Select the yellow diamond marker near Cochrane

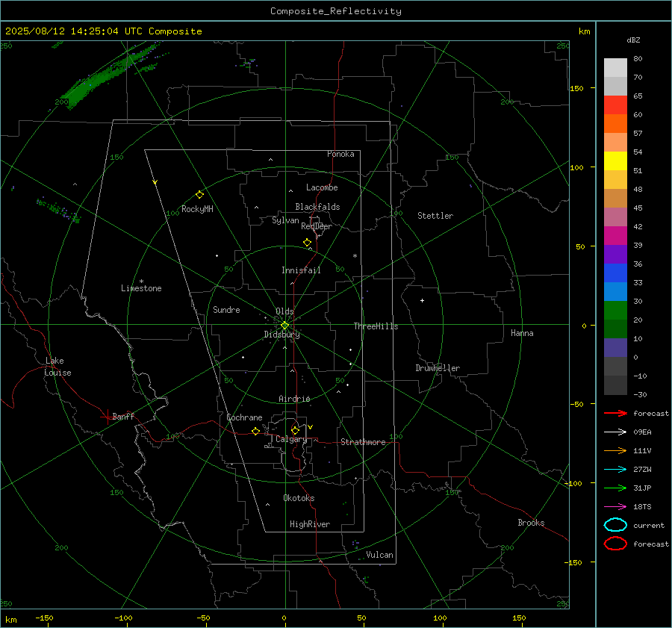tap(255, 431)
